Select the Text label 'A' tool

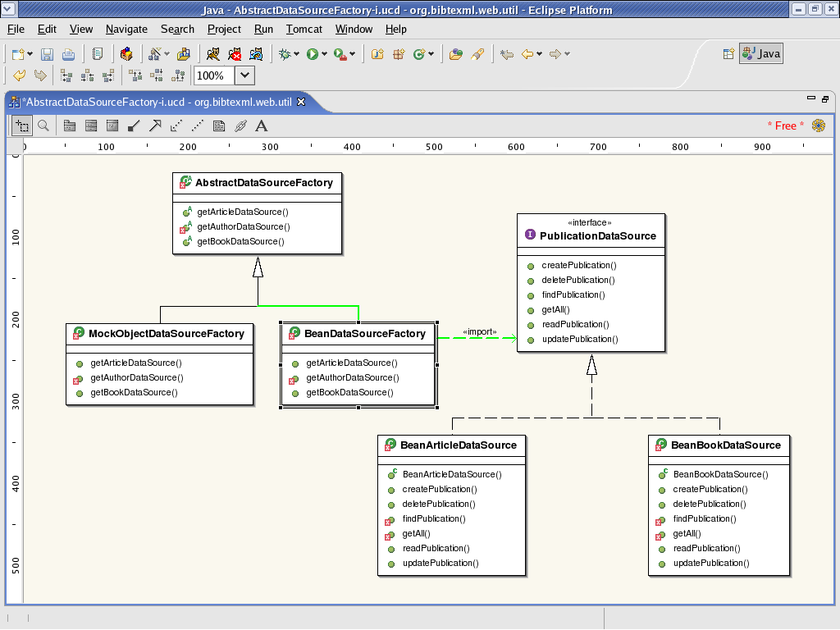click(262, 126)
